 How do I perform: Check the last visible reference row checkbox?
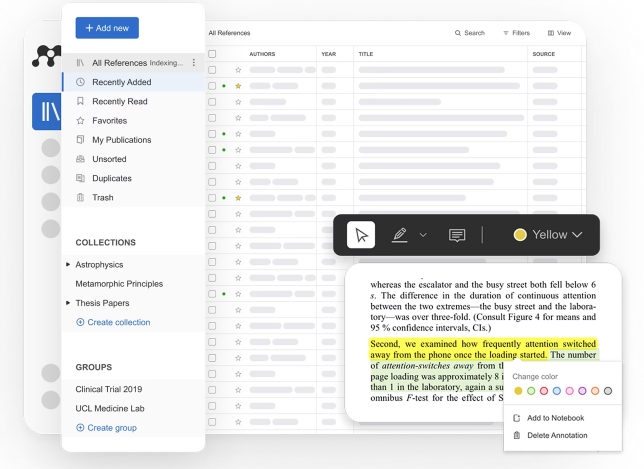pos(212,422)
